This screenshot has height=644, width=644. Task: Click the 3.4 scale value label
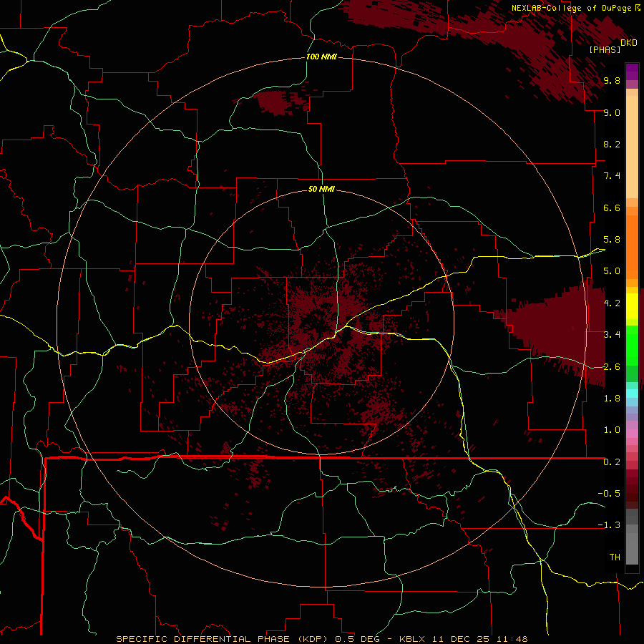coord(612,335)
